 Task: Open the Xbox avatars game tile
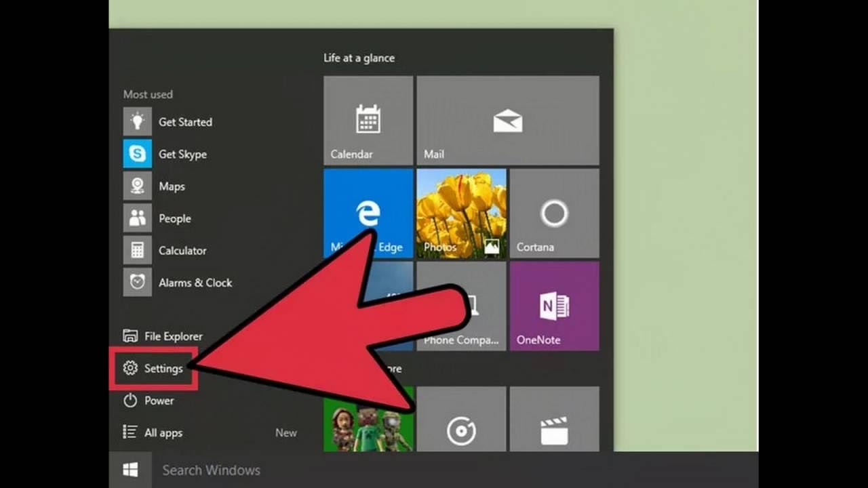(368, 419)
